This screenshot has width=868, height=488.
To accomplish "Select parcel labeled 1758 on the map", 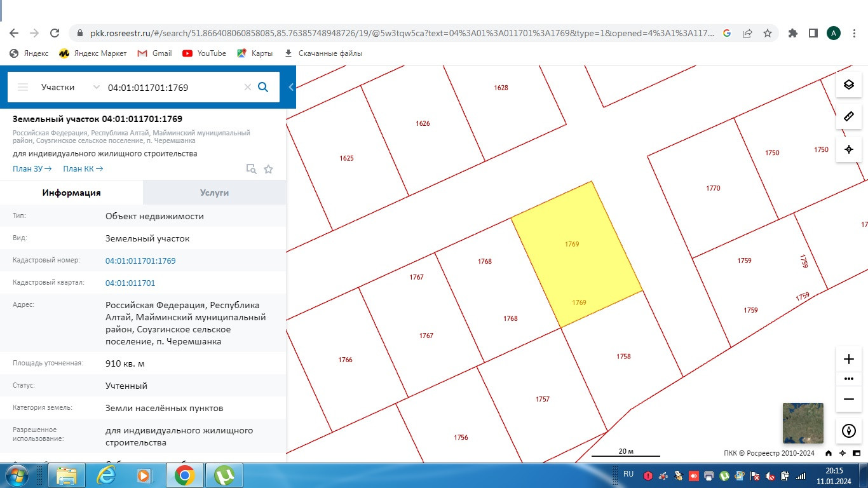I will tap(623, 356).
